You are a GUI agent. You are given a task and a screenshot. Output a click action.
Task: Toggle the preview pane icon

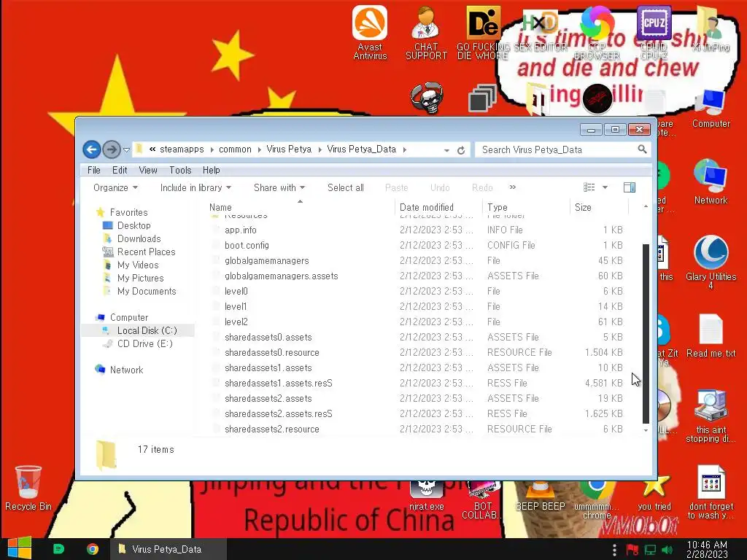(630, 187)
